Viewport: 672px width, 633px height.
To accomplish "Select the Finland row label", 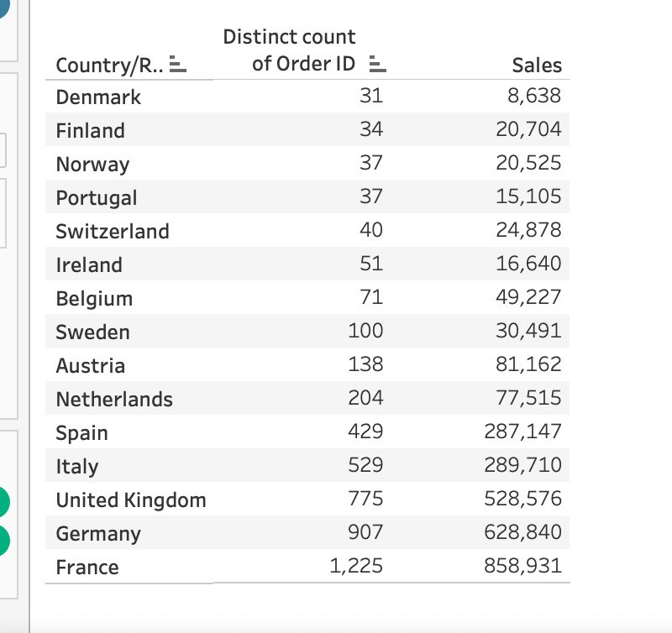I will click(x=91, y=131).
